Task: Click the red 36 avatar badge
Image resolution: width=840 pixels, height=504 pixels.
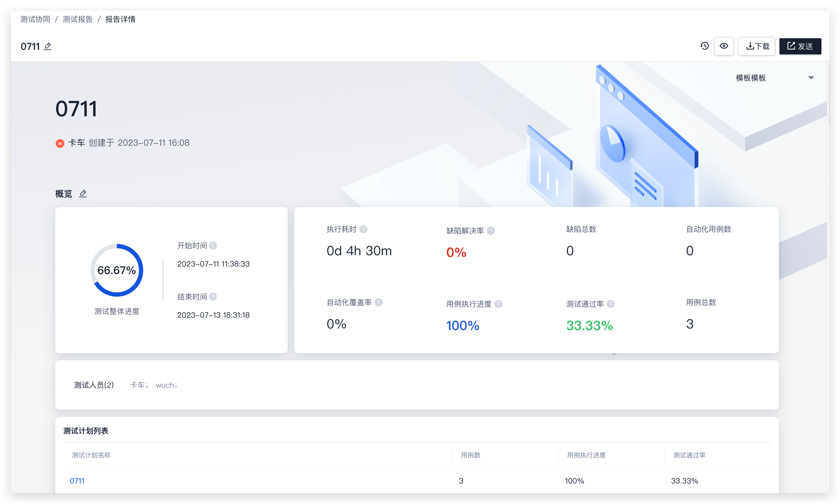Action: [60, 143]
